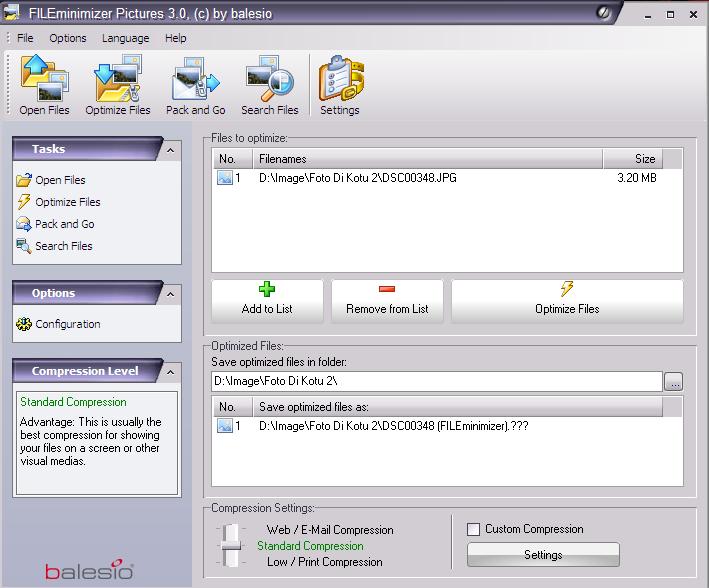
Task: Select Low / Print Compression label
Action: coord(325,562)
